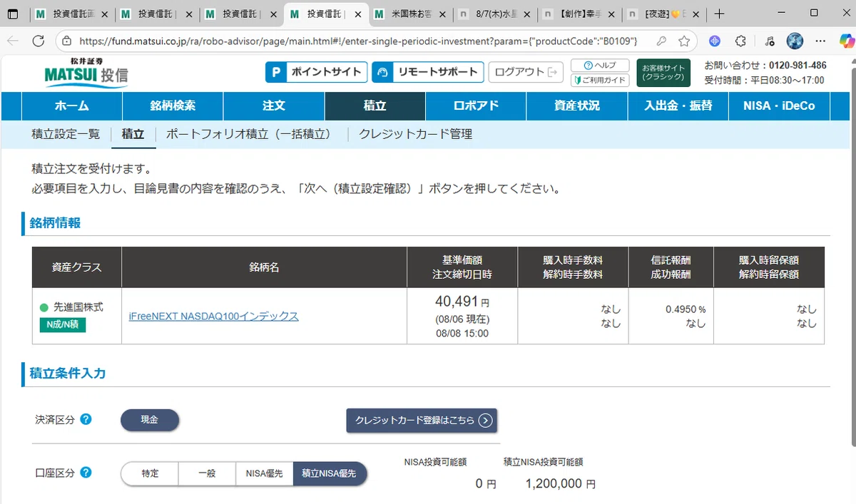Click the 銘柄情報 section heading

coord(55,223)
